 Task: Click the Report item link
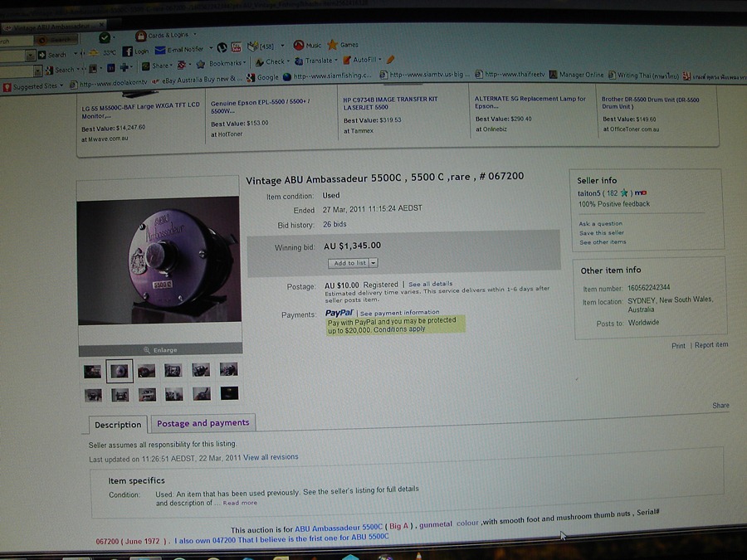tap(711, 345)
